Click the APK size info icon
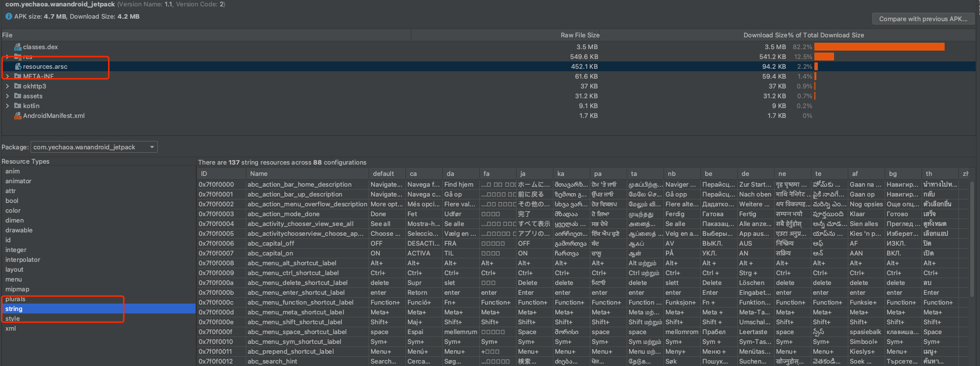Viewport: 980px width, 366px height. (9, 16)
